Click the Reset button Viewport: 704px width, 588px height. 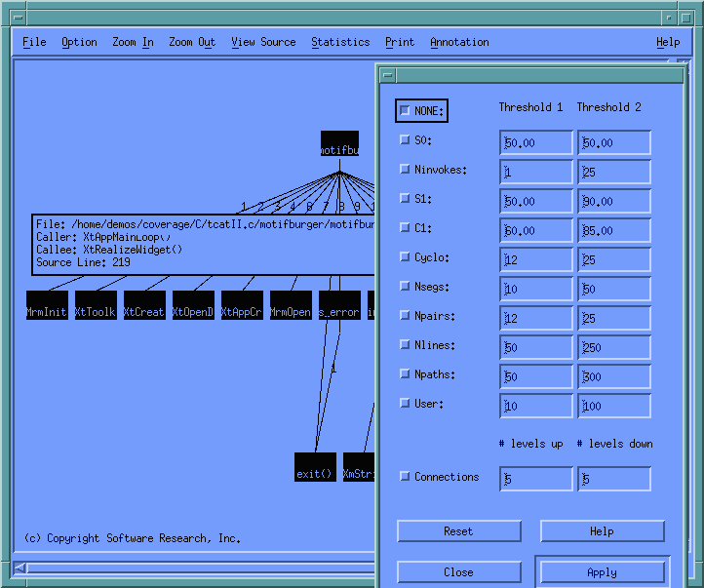pyautogui.click(x=458, y=531)
